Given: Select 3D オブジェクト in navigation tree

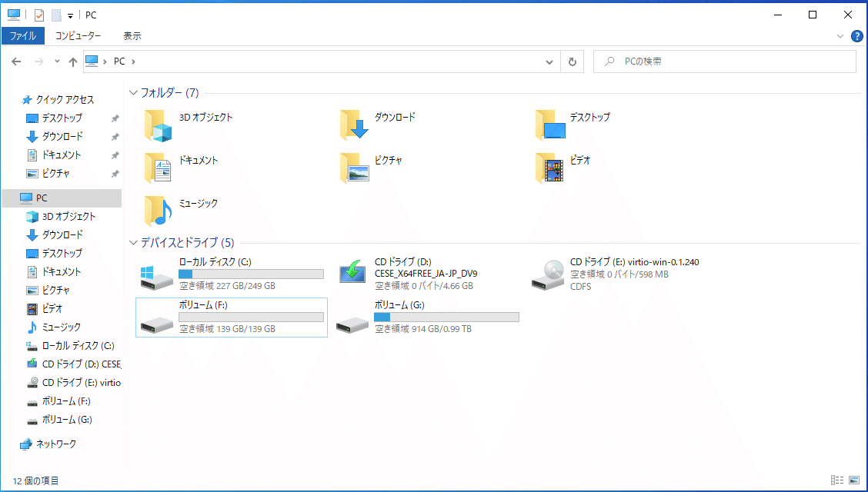Looking at the screenshot, I should click(x=68, y=216).
